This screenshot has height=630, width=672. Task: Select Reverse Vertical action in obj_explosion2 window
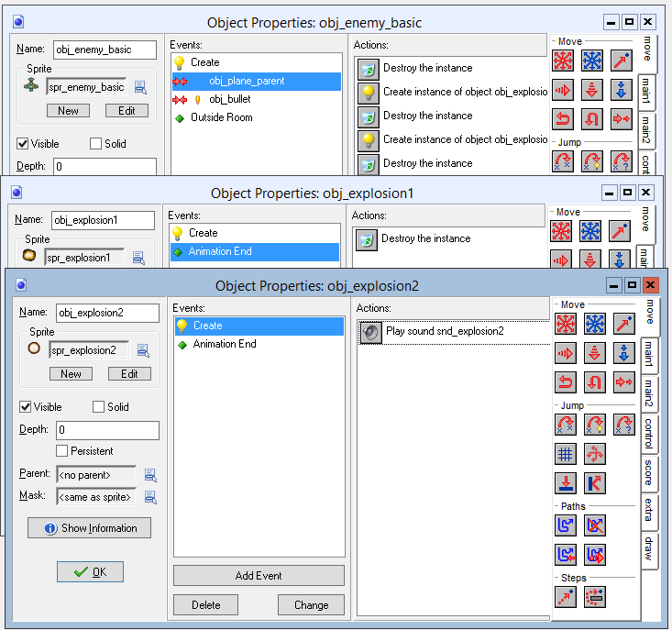tap(594, 381)
